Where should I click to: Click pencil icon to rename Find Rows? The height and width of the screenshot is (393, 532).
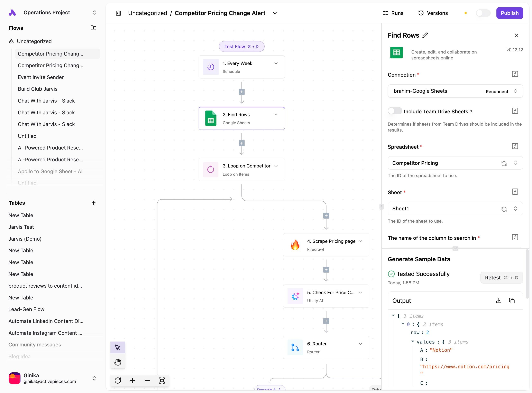point(425,35)
